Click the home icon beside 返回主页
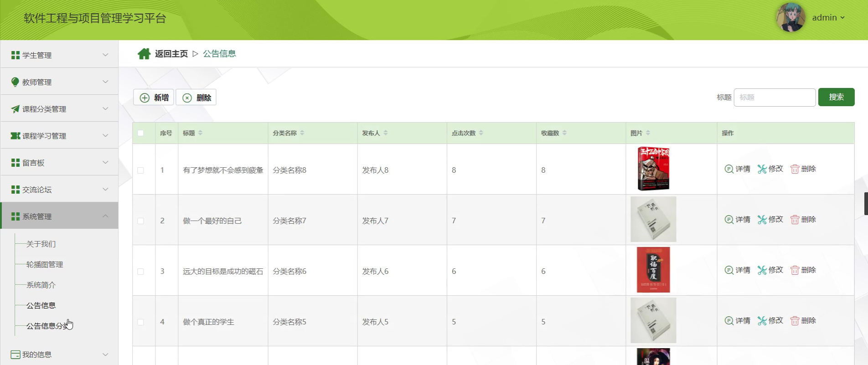 click(144, 54)
